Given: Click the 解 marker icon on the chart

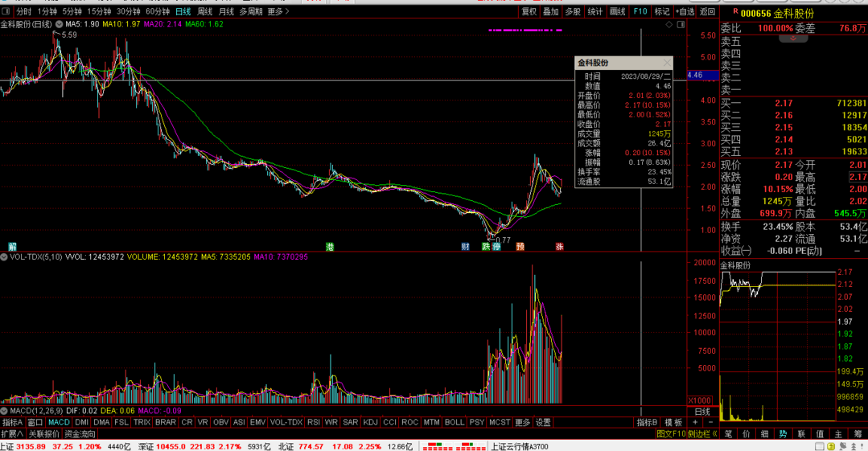Looking at the screenshot, I should tap(12, 247).
